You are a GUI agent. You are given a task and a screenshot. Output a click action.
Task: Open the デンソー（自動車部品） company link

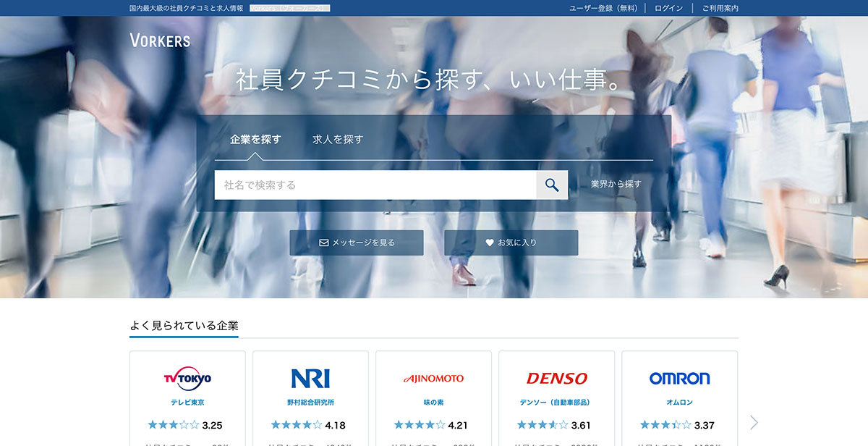click(556, 402)
